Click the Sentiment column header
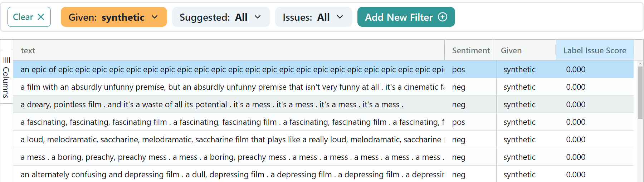Screen dimensions: 644x182 pos(470,50)
